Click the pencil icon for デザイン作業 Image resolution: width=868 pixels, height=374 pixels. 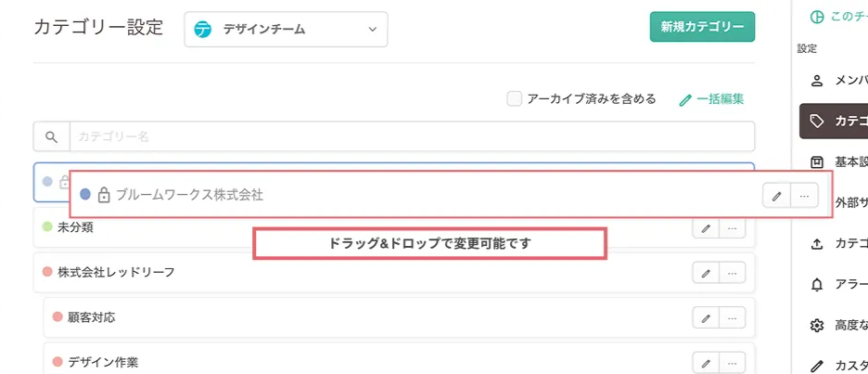(706, 363)
